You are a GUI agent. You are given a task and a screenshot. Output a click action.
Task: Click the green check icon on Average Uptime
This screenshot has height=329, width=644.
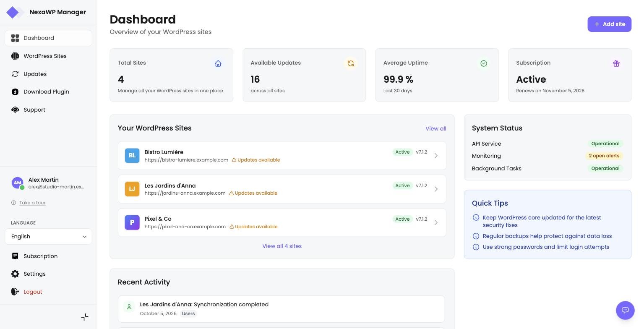(484, 63)
